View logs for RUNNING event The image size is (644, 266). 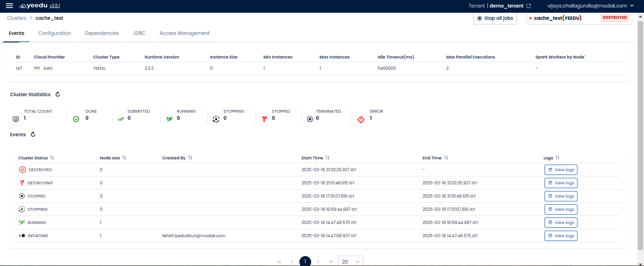pos(561,223)
